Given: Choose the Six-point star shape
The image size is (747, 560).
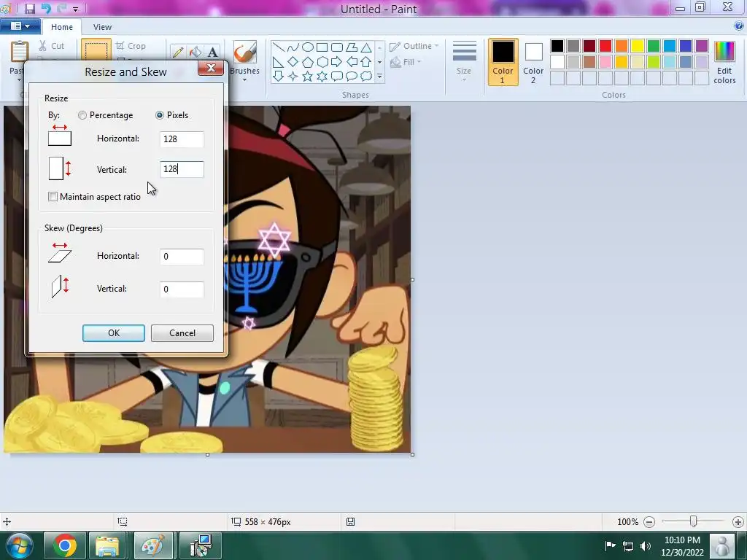Looking at the screenshot, I should pos(322,76).
